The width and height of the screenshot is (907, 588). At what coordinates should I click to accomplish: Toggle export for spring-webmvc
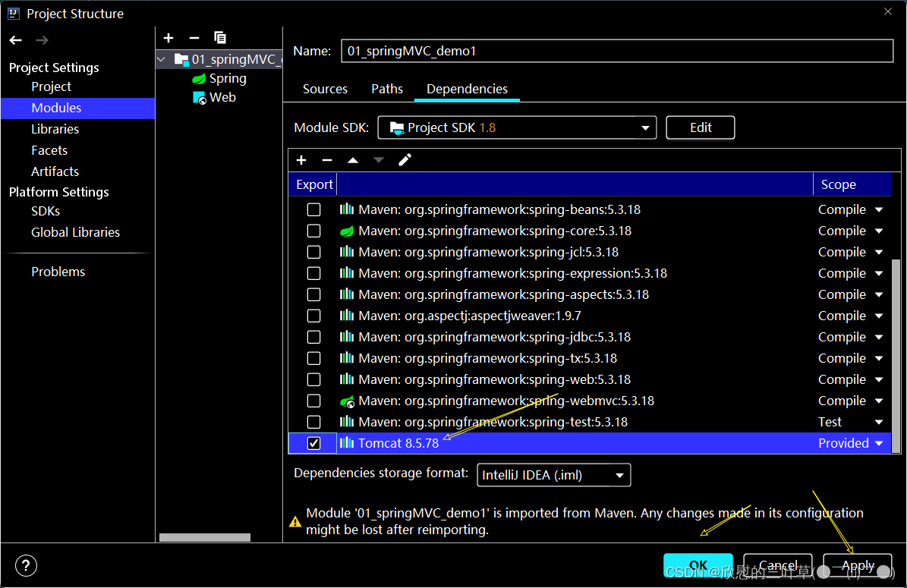pyautogui.click(x=313, y=401)
